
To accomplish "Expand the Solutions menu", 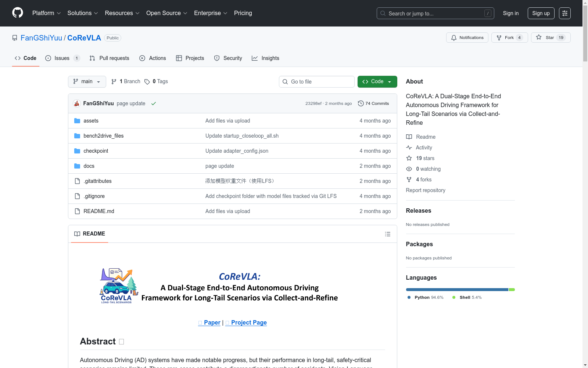I will [83, 13].
